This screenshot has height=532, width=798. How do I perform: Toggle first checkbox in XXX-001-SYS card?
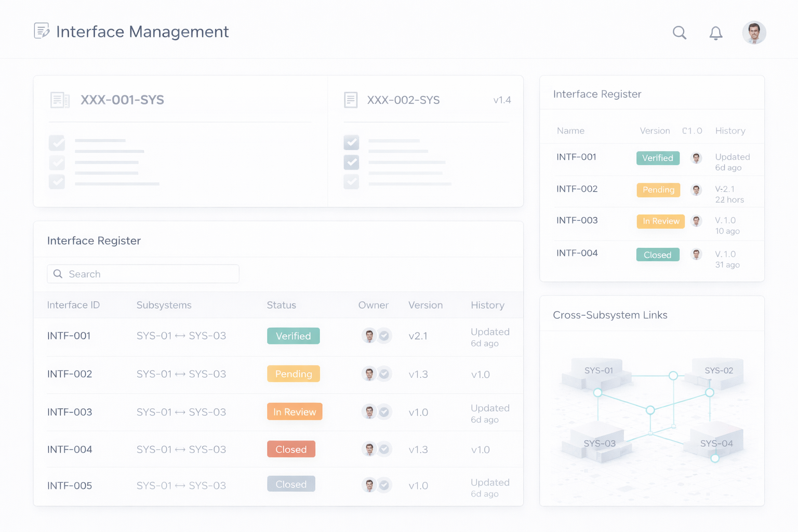57,143
